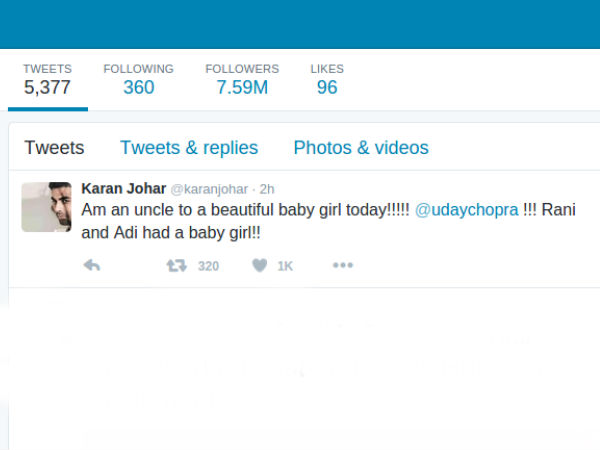Image resolution: width=600 pixels, height=450 pixels.
Task: Open the Followers 7.59M list
Action: (242, 80)
